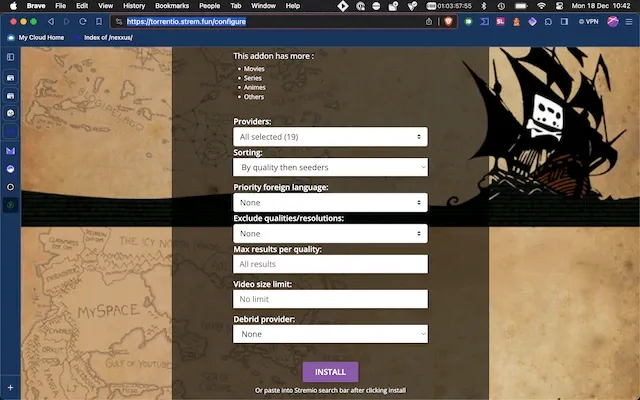Click the 'Animes' list item text
Viewport: 640px width, 400px height.
tap(254, 87)
